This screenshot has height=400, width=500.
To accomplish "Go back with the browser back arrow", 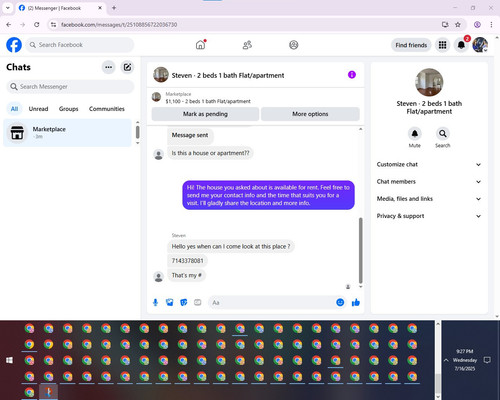I will [9, 25].
